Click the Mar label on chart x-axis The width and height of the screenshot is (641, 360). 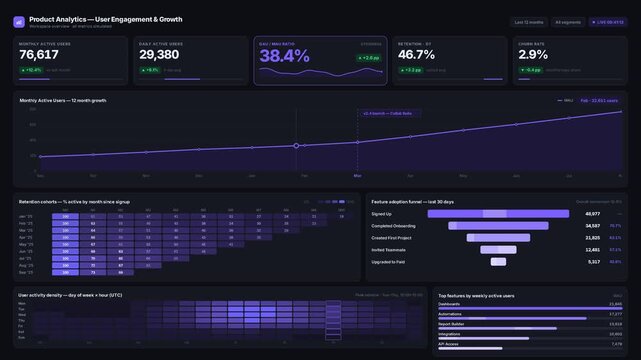(357, 176)
